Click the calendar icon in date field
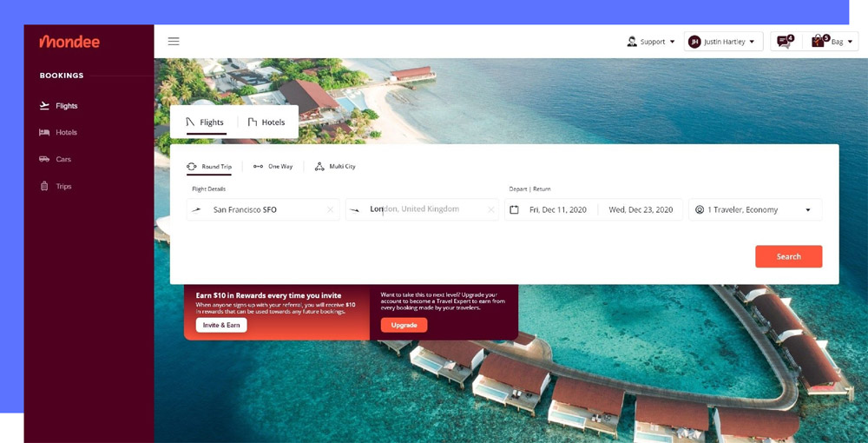This screenshot has width=868, height=443. coord(514,210)
